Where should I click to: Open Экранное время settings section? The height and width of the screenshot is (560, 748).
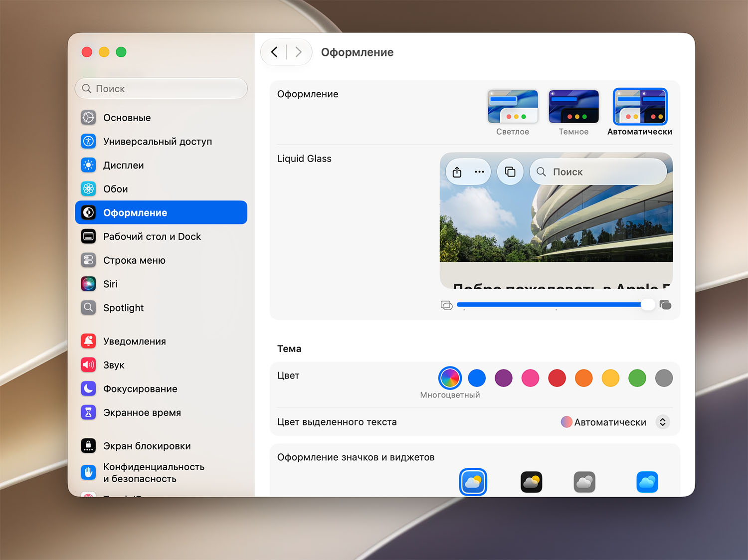[161, 412]
